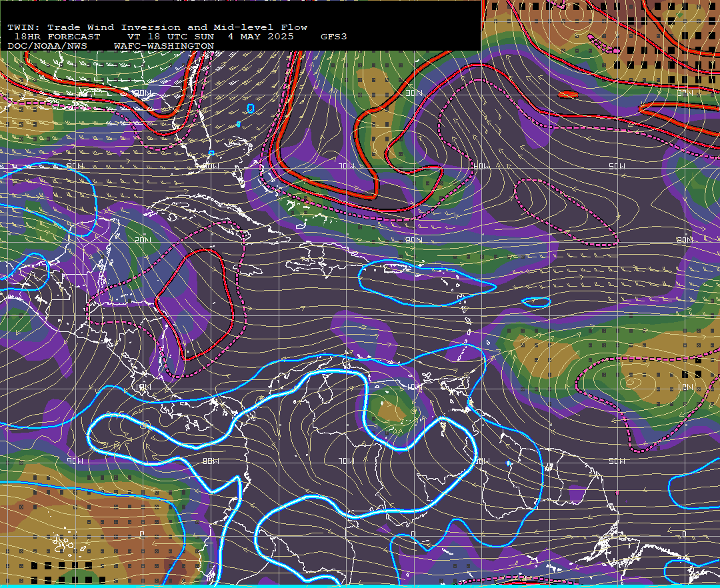Select the "18HR FORECAST" header text
Image resolution: width=720 pixels, height=588 pixels.
pyautogui.click(x=57, y=37)
